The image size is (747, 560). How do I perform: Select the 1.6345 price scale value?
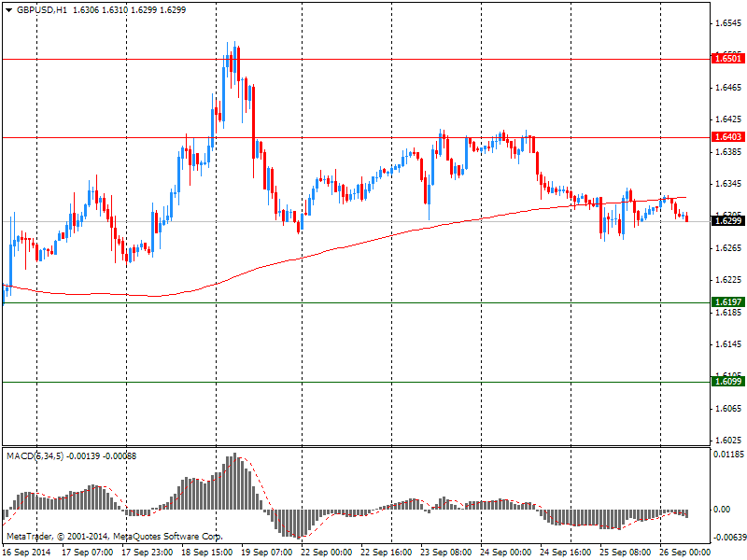click(x=729, y=184)
